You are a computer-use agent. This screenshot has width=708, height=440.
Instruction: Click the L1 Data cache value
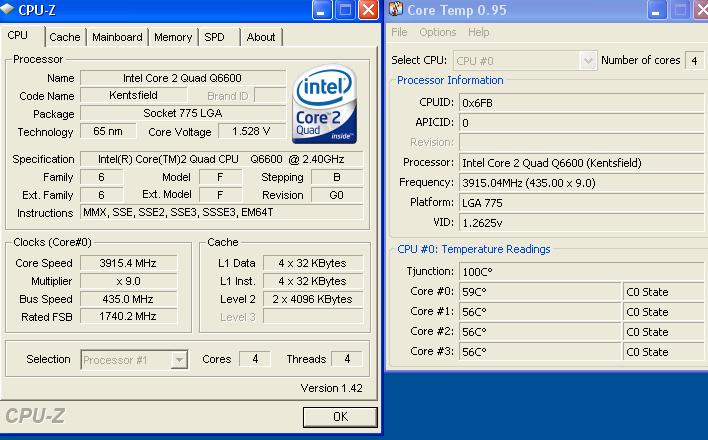[313, 263]
